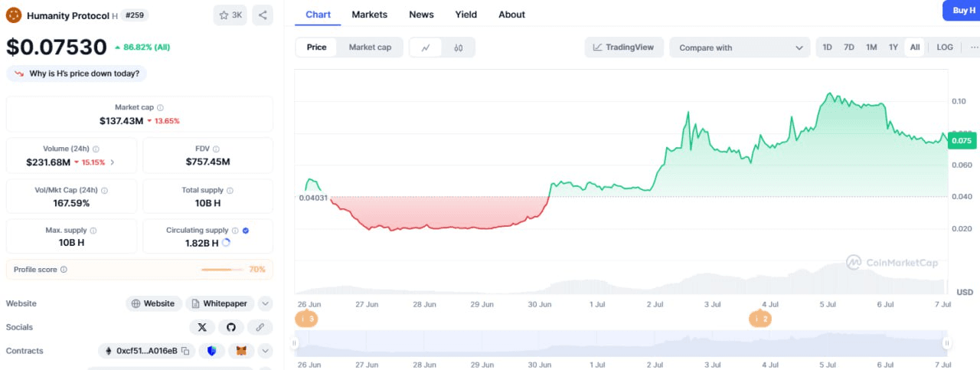
Task: Click the Total supply info icon
Action: click(x=230, y=190)
